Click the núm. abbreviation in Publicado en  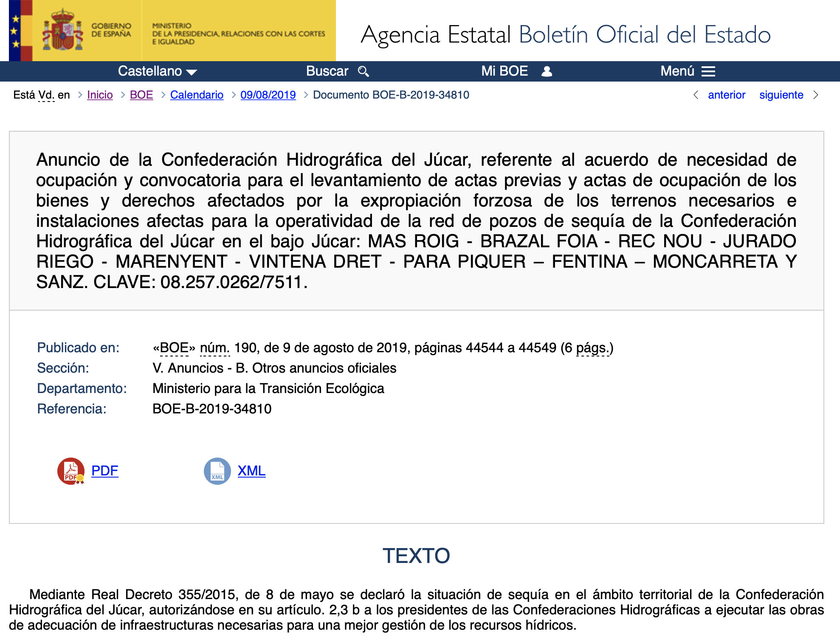[215, 348]
